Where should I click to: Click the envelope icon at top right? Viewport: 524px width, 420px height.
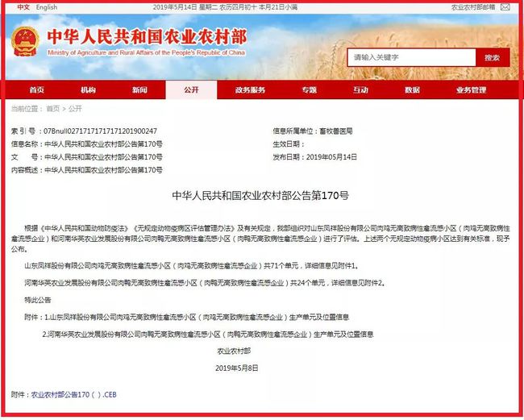[513, 7]
